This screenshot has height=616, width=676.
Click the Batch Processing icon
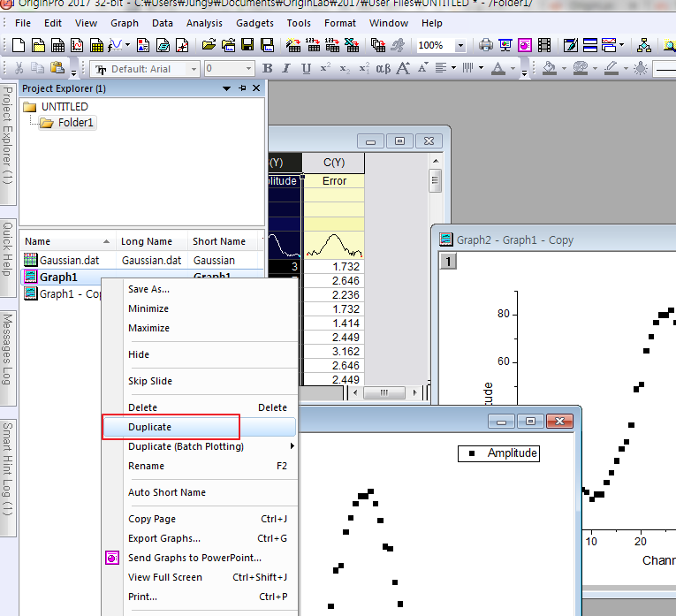377,45
